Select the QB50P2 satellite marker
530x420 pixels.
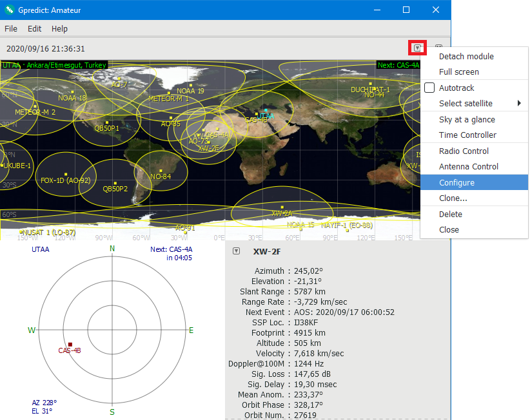[x=115, y=183]
